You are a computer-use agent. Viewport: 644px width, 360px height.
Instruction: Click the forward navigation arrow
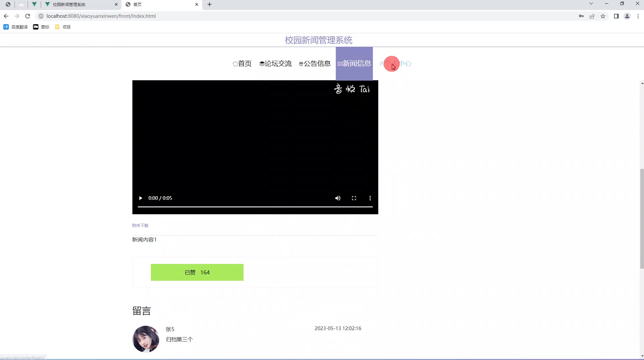click(17, 16)
